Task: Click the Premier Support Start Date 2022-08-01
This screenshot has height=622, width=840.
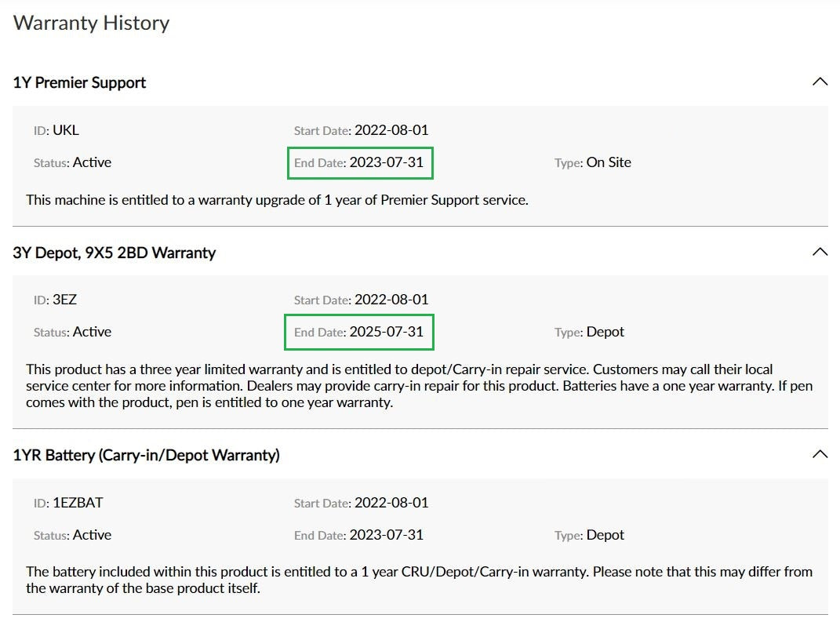Action: [x=391, y=130]
